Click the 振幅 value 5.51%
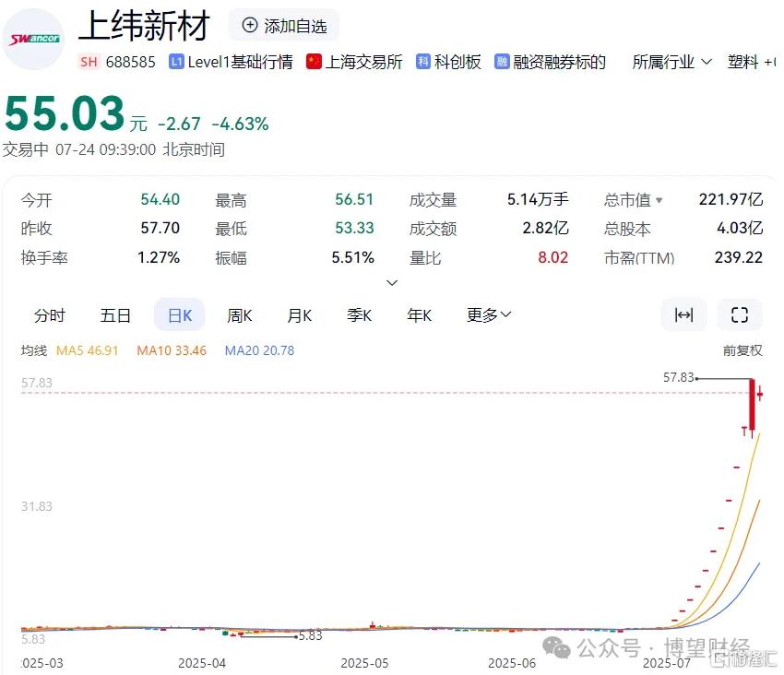Screen dimensions: 784x675 tap(353, 257)
